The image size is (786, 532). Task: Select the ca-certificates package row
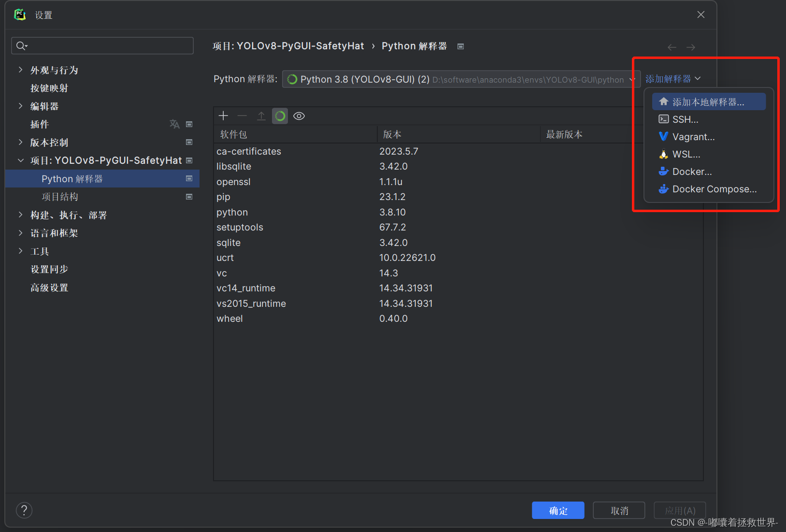click(x=458, y=151)
